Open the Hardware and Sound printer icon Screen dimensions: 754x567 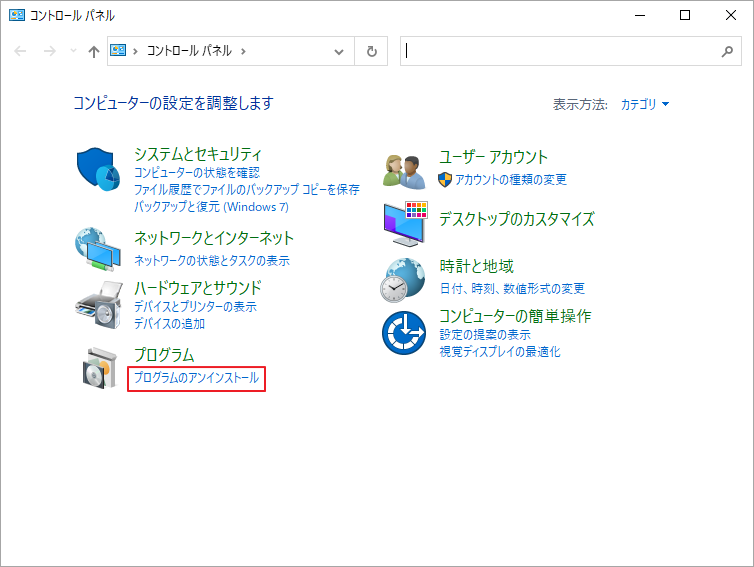click(99, 305)
